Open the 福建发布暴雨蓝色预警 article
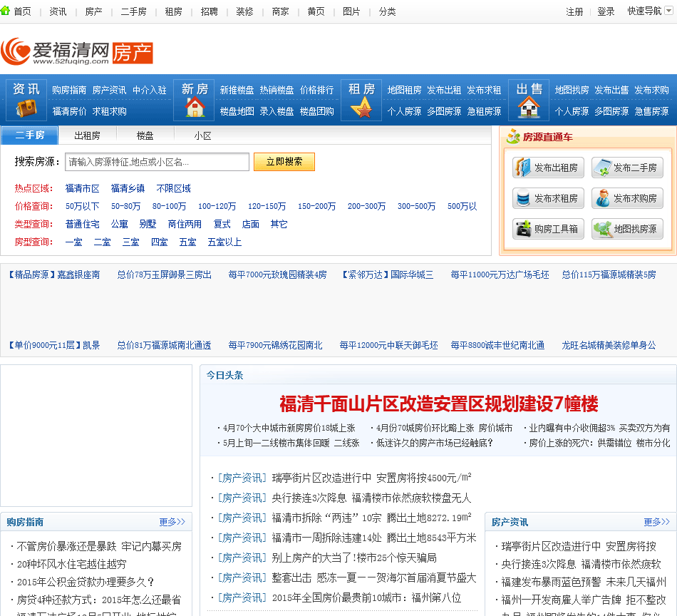The image size is (677, 616). [x=584, y=582]
